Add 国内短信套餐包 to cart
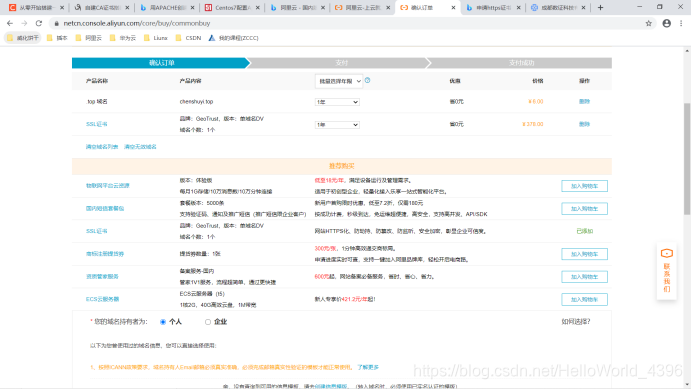Viewport: 692px width, 389px height. coord(584,208)
